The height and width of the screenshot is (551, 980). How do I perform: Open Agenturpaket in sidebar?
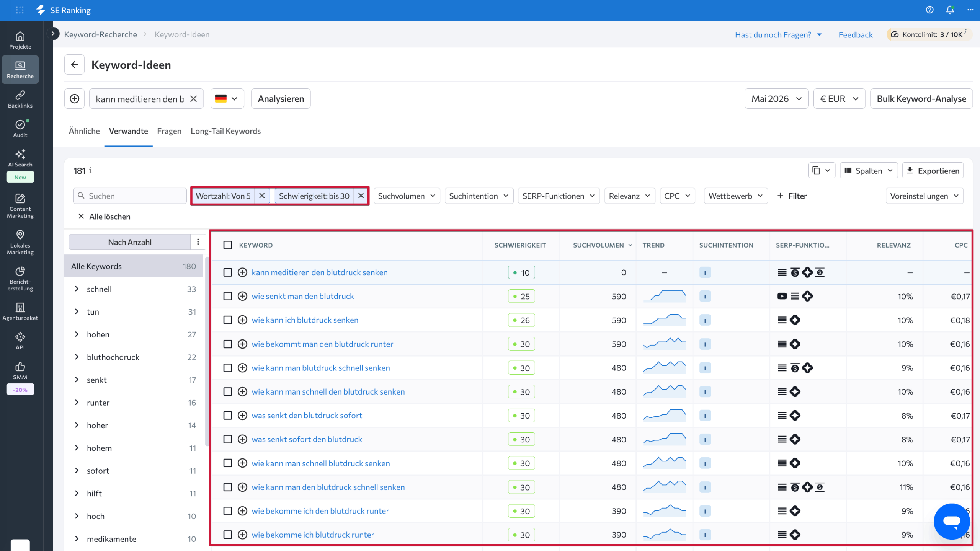click(x=20, y=311)
